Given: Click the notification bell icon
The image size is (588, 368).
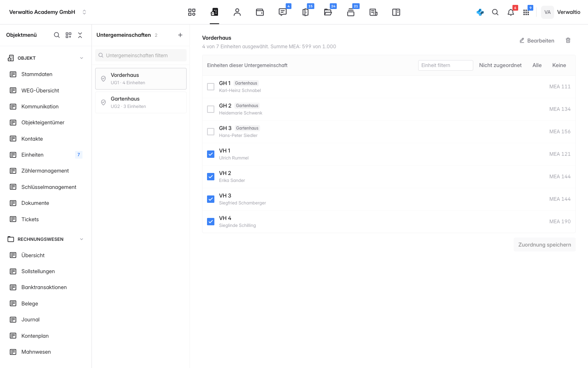Looking at the screenshot, I should [511, 12].
